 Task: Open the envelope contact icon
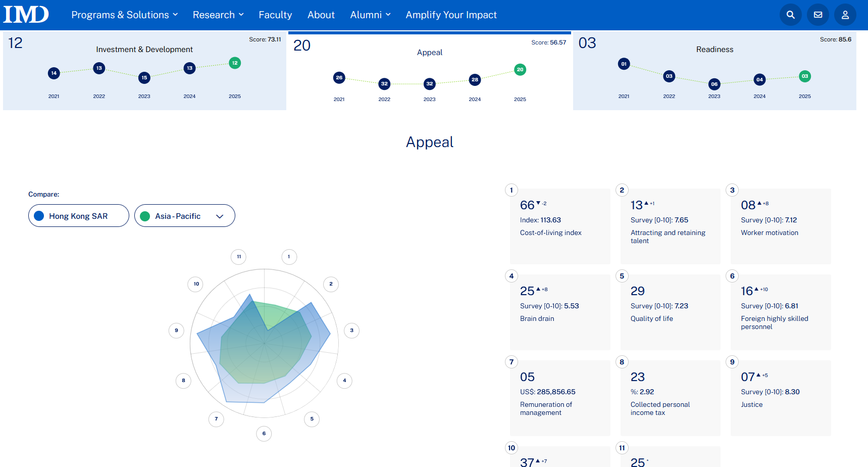pos(818,15)
